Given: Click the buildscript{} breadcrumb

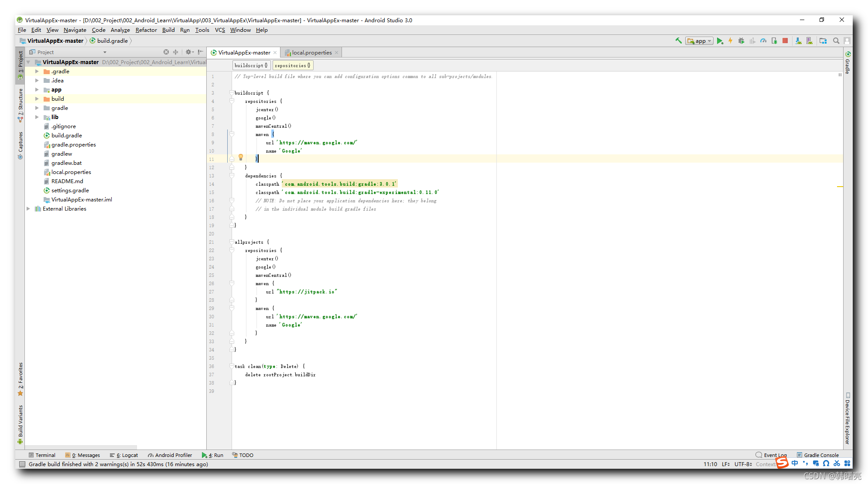Looking at the screenshot, I should (x=251, y=65).
